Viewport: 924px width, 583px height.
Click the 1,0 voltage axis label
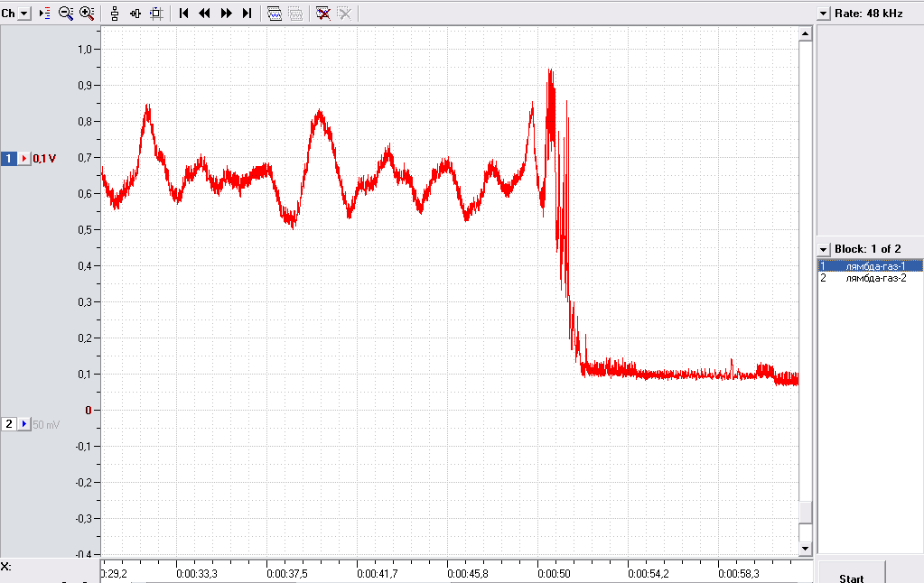pyautogui.click(x=85, y=50)
